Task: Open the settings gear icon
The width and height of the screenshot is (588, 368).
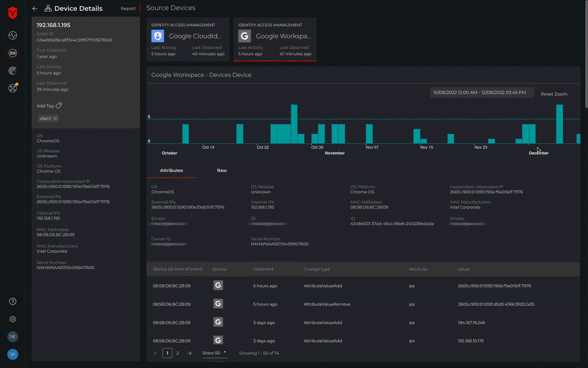Action: coord(13,319)
